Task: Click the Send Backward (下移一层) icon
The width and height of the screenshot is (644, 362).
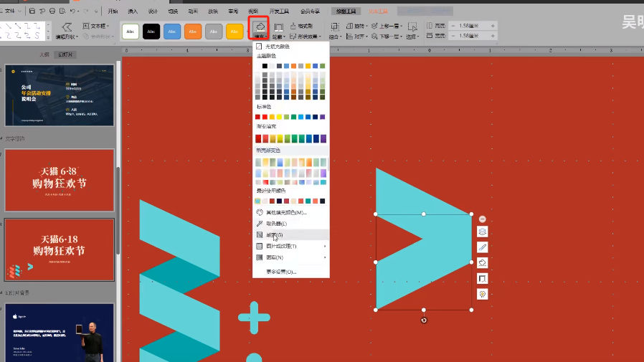Action: coord(374,37)
